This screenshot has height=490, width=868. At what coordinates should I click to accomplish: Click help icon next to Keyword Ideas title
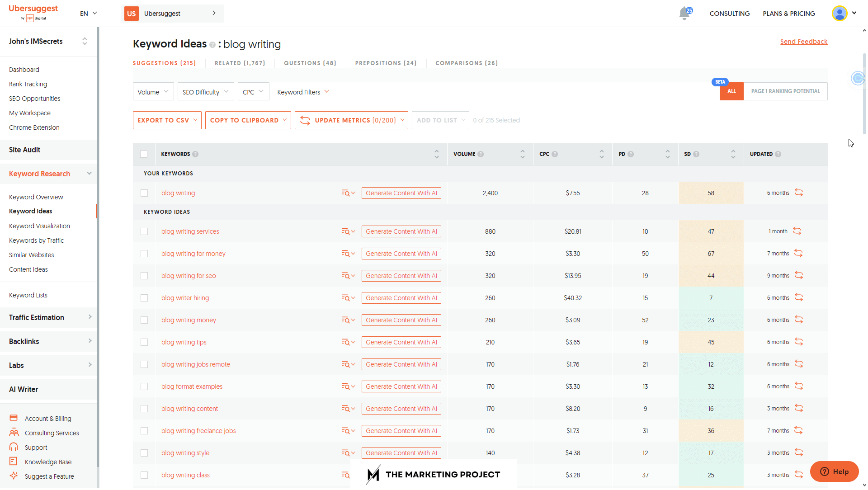pos(212,45)
